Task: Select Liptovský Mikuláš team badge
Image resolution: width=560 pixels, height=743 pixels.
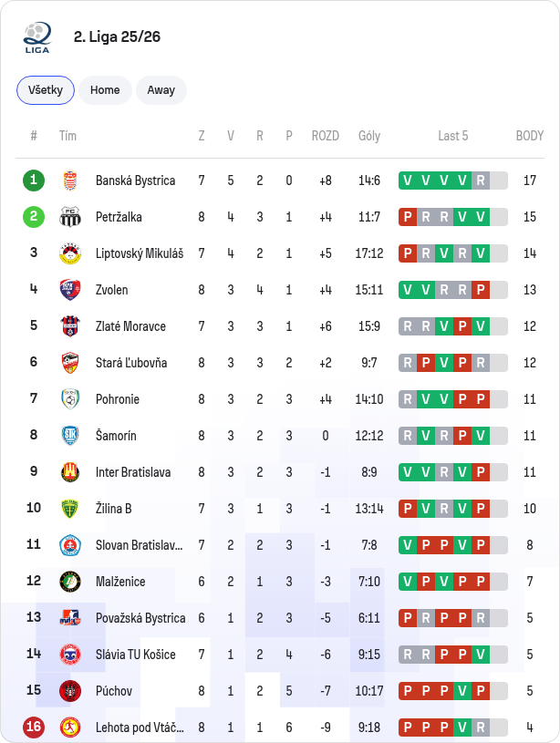Action: point(70,253)
